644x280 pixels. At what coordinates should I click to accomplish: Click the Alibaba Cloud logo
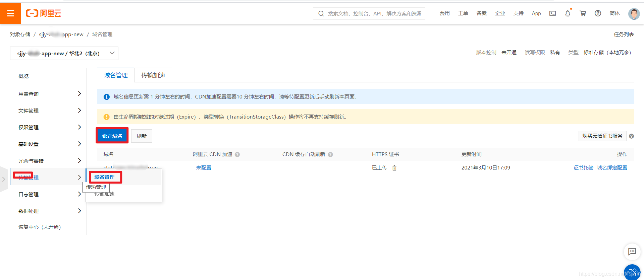point(44,13)
